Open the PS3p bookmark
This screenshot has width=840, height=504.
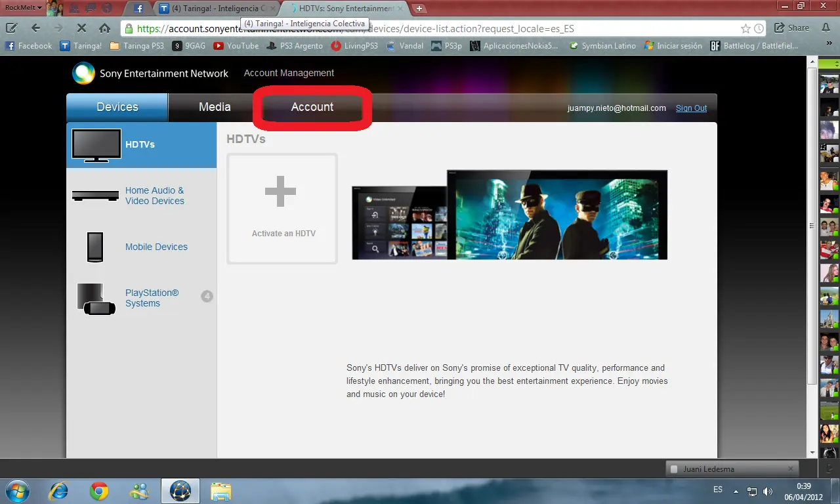(447, 46)
